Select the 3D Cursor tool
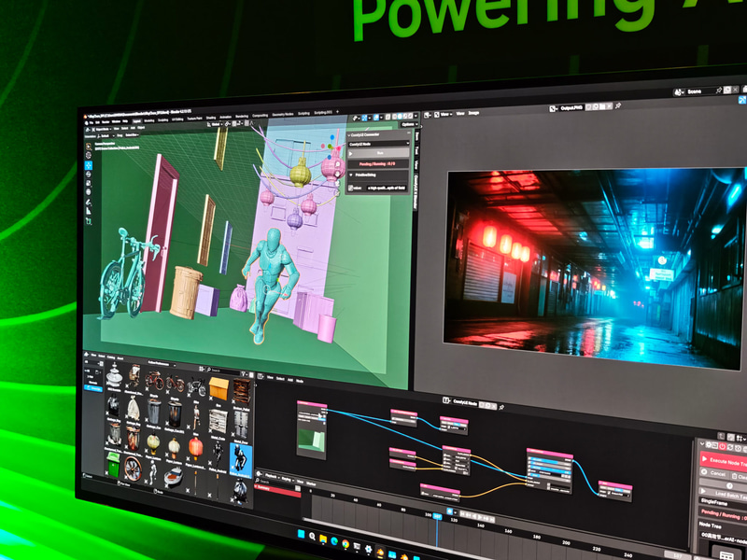 tap(88, 155)
